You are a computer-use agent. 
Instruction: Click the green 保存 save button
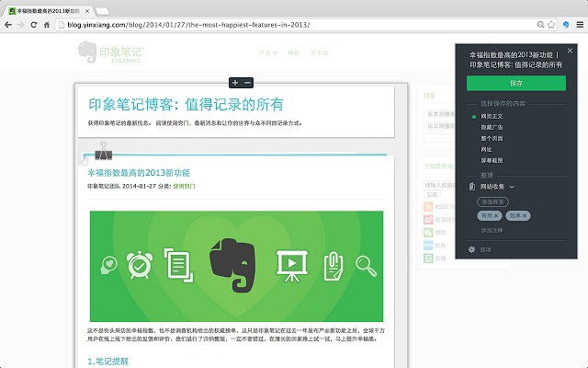(x=515, y=84)
